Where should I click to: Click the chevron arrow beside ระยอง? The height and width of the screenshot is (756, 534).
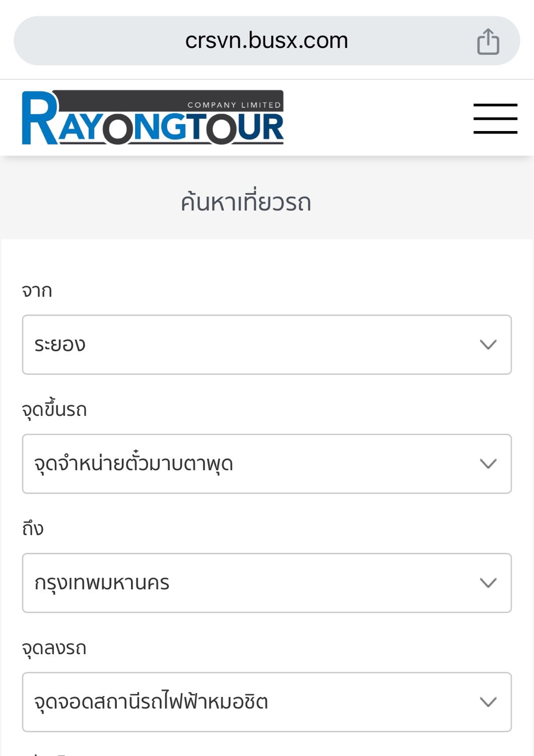coord(488,345)
